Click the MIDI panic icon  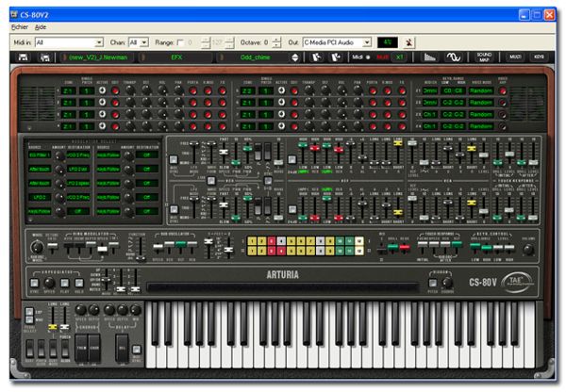click(x=408, y=42)
